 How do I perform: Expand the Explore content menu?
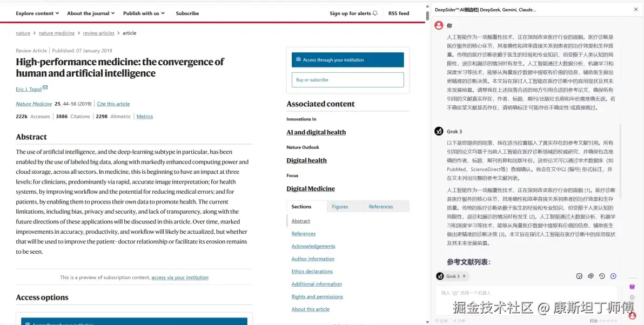coord(37,13)
